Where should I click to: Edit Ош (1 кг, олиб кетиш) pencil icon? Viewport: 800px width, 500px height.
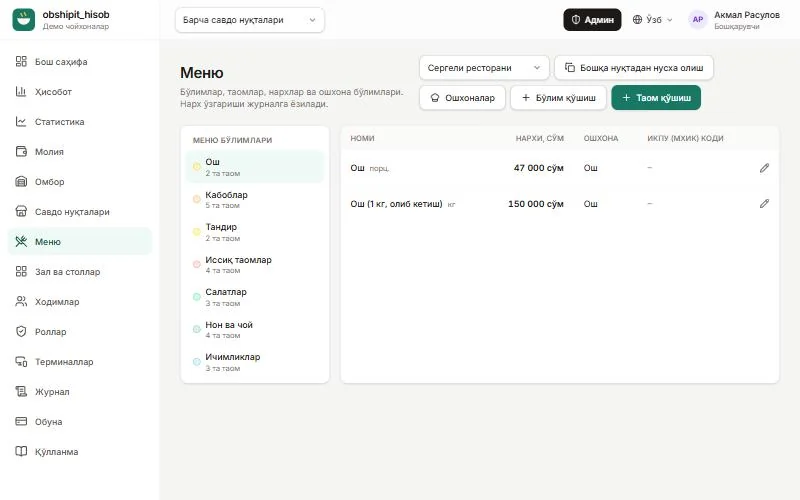764,204
